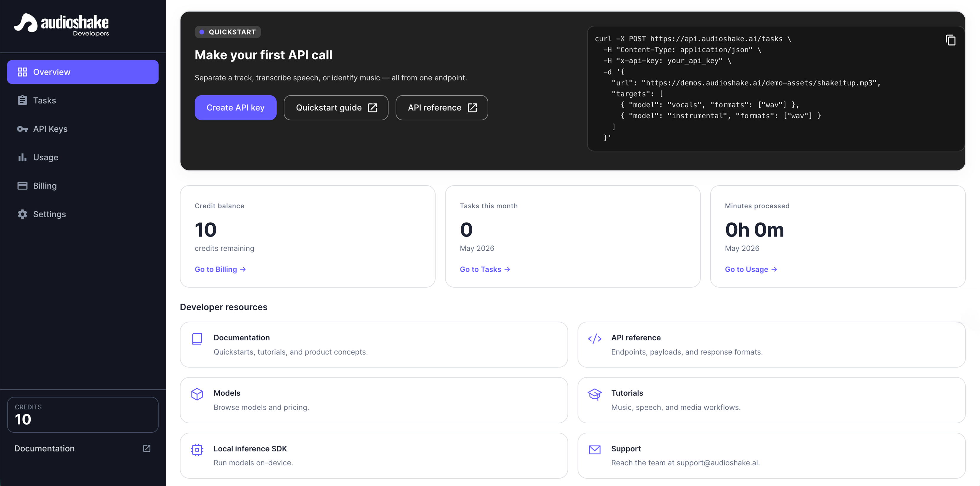Image resolution: width=980 pixels, height=486 pixels.
Task: Click the 'credits remaining' text
Action: click(x=224, y=248)
